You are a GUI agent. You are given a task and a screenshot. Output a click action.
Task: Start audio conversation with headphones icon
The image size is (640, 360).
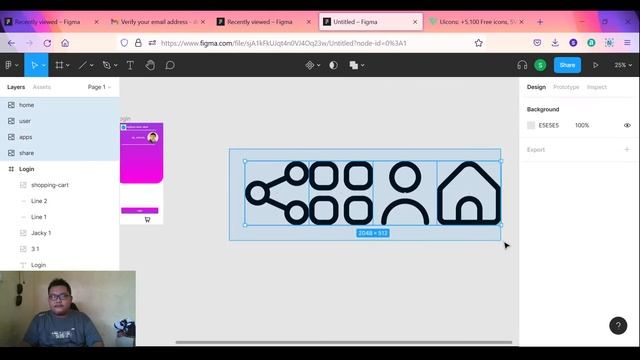tap(522, 65)
